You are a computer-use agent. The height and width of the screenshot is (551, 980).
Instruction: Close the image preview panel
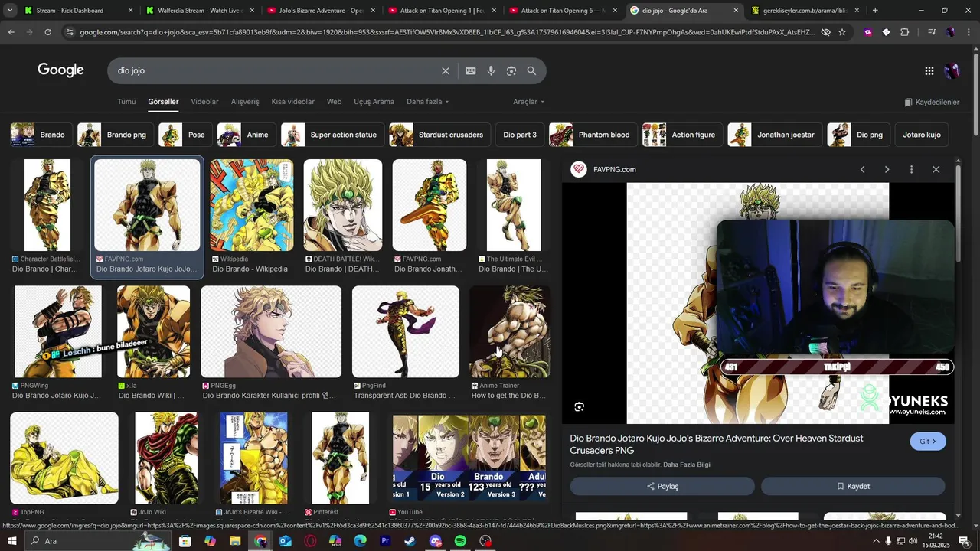pos(936,169)
